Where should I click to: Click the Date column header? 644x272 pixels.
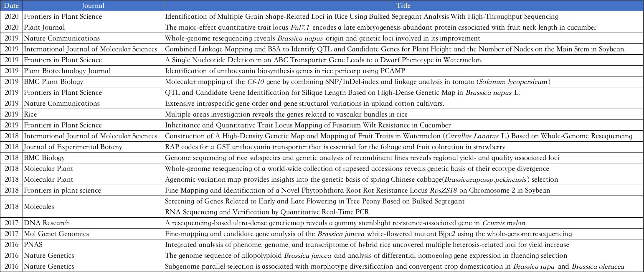pos(11,6)
